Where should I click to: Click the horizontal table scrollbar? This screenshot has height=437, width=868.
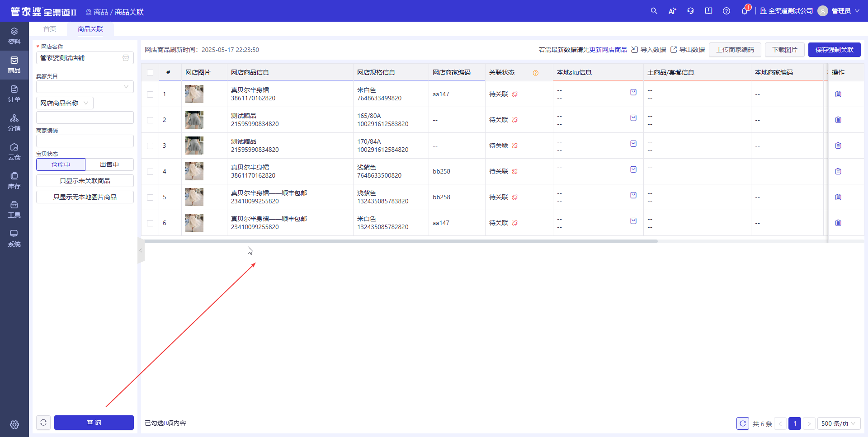coord(401,241)
